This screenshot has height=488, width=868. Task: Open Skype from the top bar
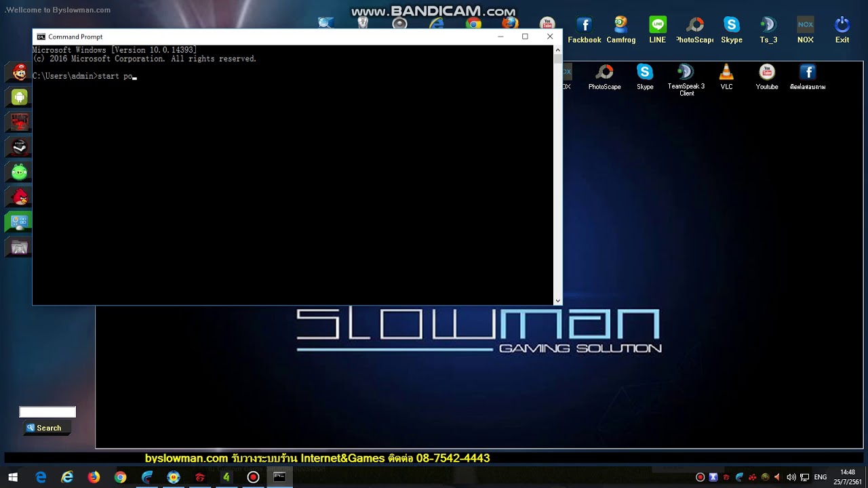pos(732,30)
